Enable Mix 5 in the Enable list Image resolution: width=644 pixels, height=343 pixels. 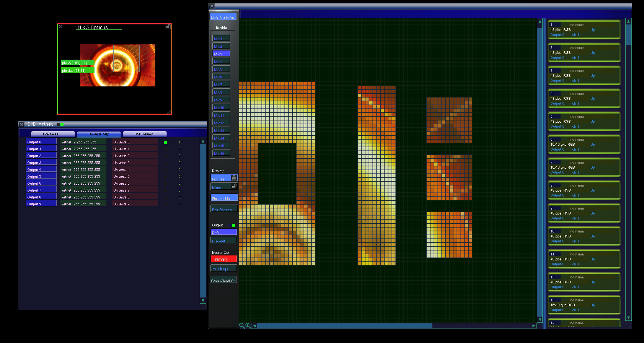[221, 69]
